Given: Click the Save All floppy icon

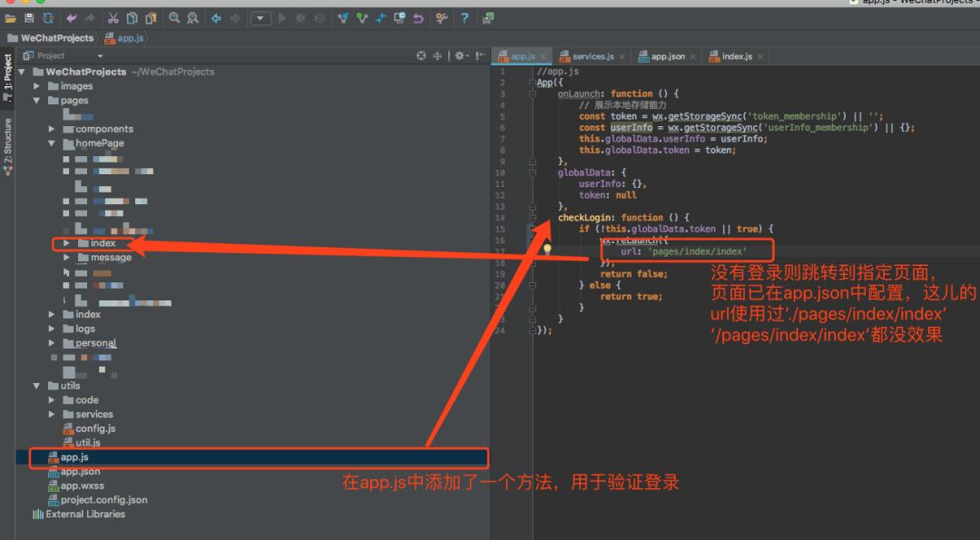Looking at the screenshot, I should tap(29, 19).
